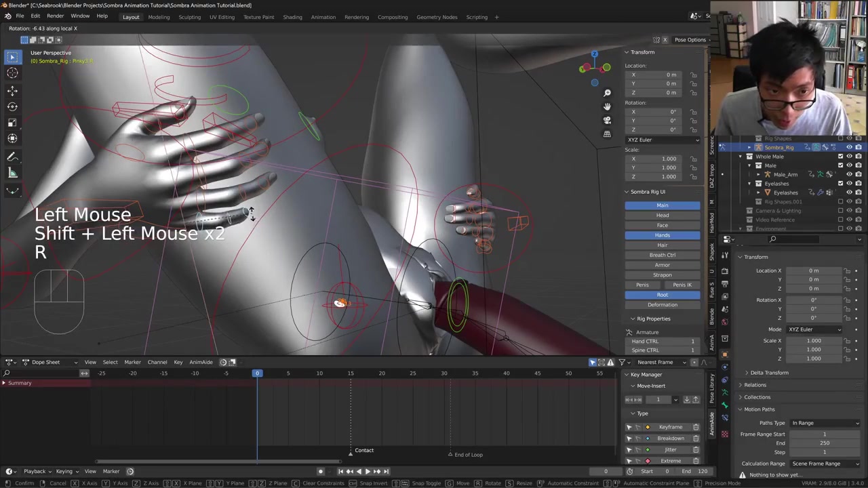Select the Annotate pencil tool
The width and height of the screenshot is (868, 488).
pyautogui.click(x=12, y=157)
